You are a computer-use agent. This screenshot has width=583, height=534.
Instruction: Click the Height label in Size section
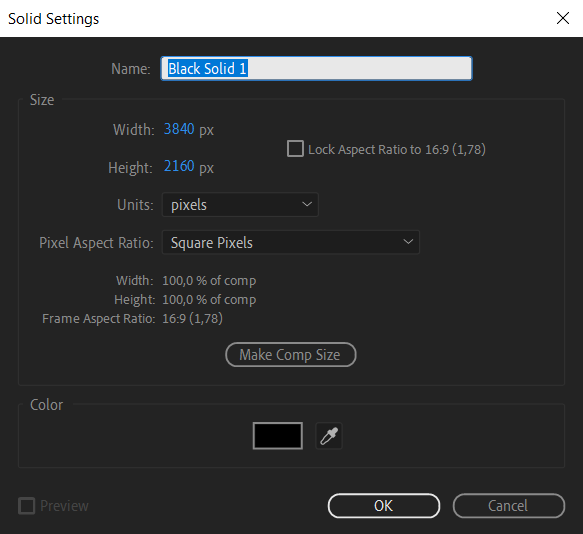coord(131,168)
